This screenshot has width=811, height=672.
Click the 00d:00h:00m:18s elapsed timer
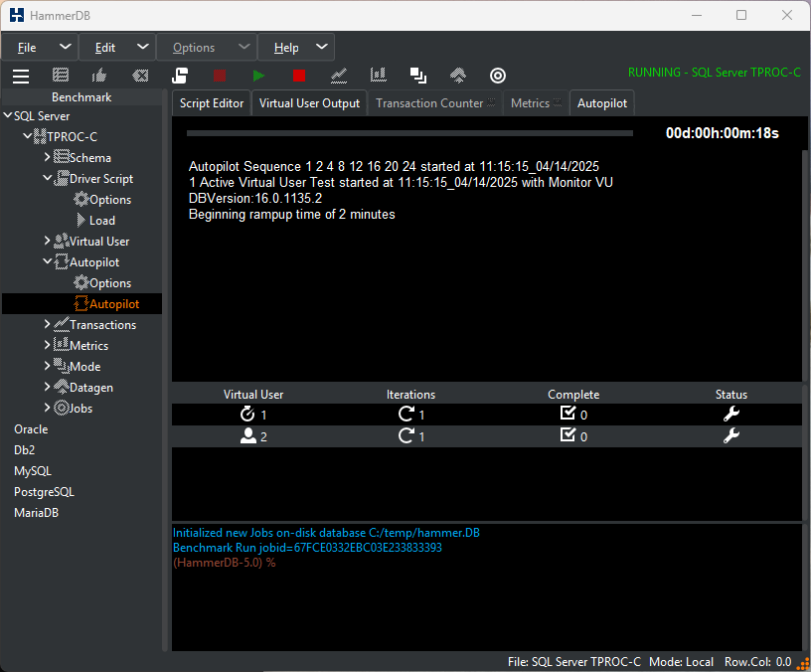coord(722,133)
